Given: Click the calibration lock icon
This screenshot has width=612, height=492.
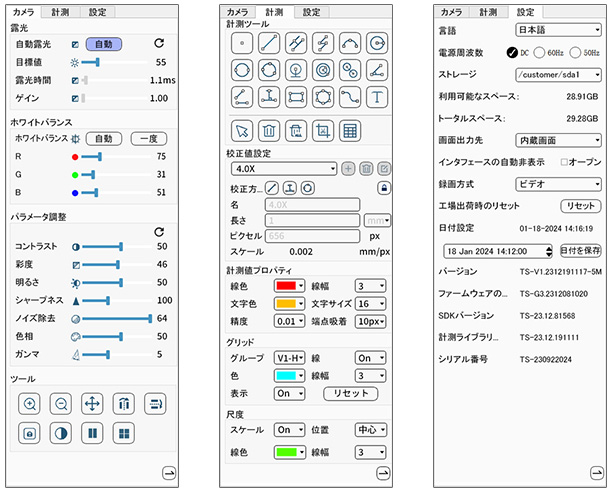Looking at the screenshot, I should [384, 187].
